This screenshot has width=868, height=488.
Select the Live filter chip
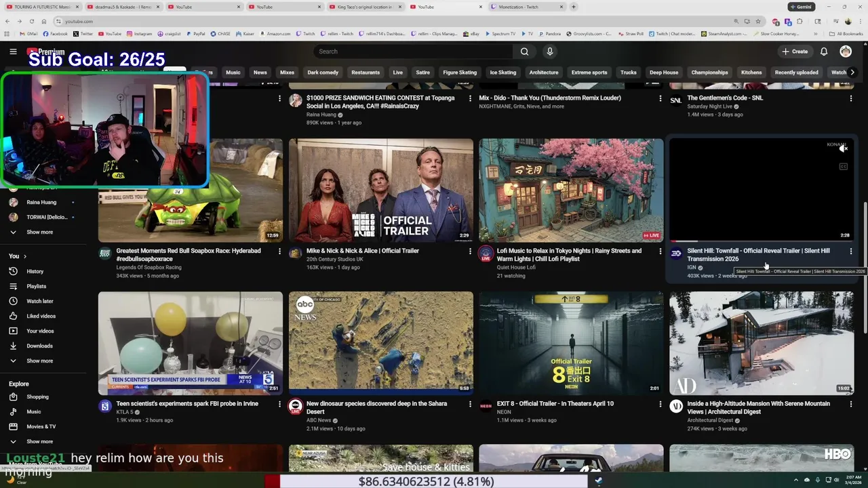398,73
